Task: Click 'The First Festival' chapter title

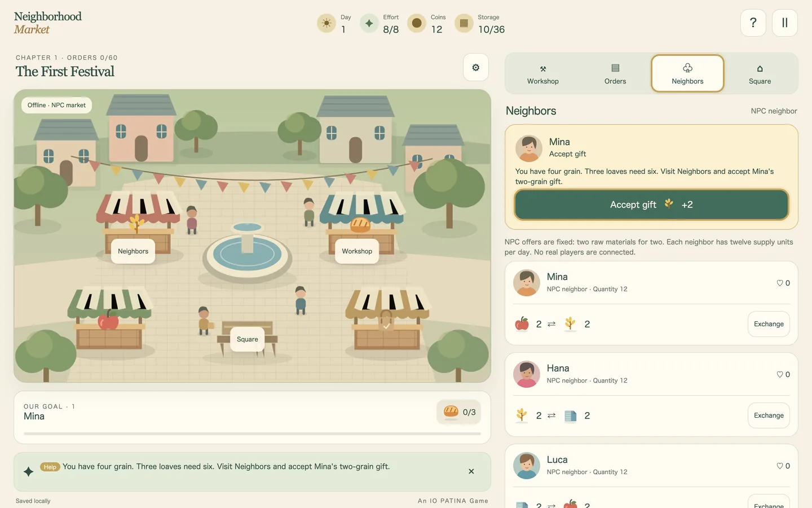Action: coord(65,72)
